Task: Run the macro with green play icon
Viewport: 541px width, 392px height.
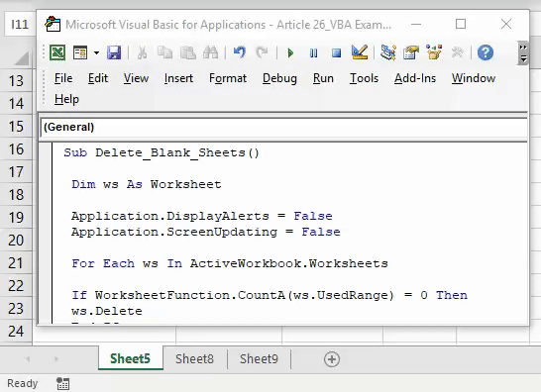Action: pos(290,53)
